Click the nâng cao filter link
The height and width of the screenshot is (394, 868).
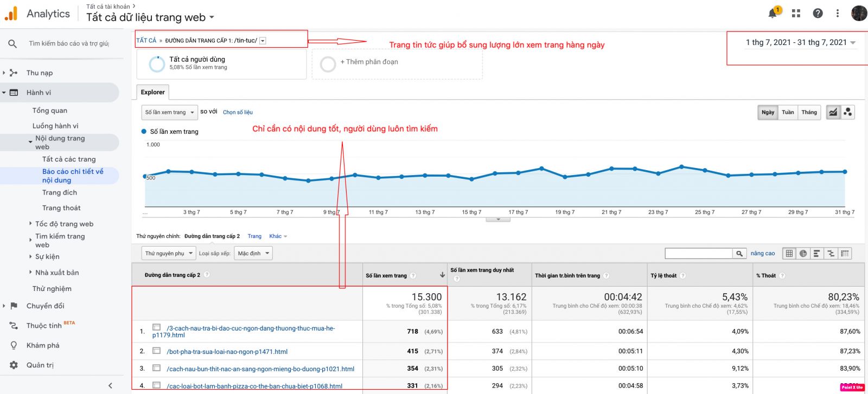pos(763,253)
